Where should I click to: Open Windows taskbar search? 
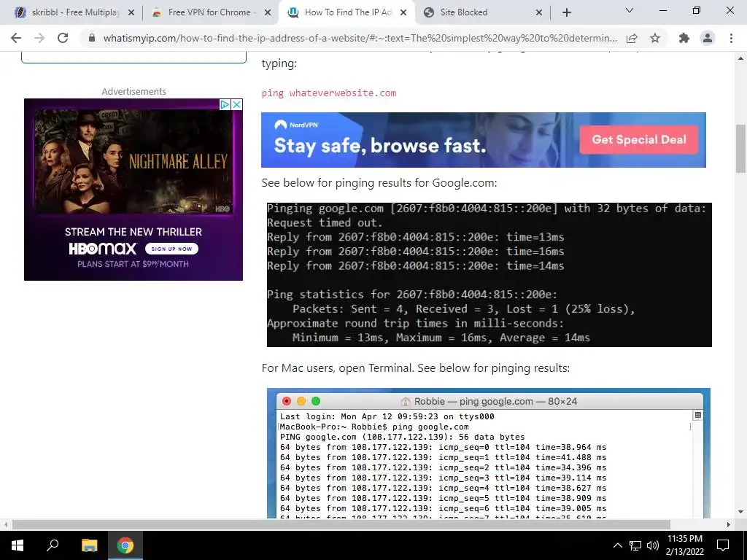coord(53,545)
